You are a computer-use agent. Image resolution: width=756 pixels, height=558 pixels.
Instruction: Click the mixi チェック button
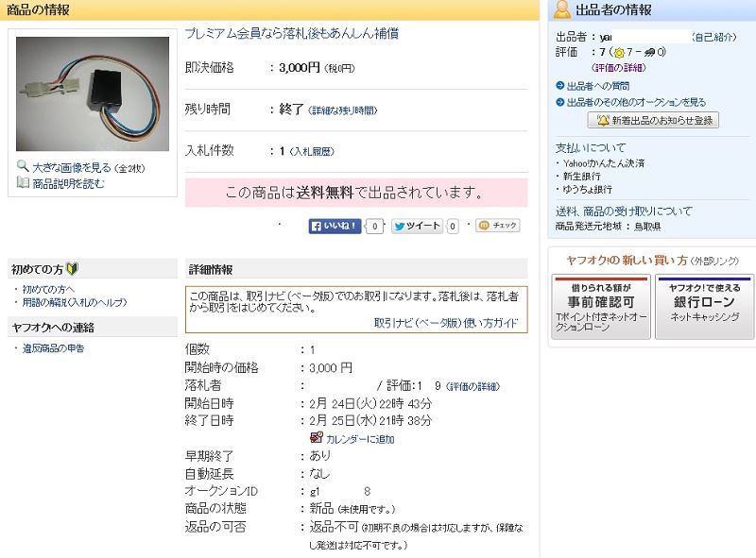coord(498,225)
